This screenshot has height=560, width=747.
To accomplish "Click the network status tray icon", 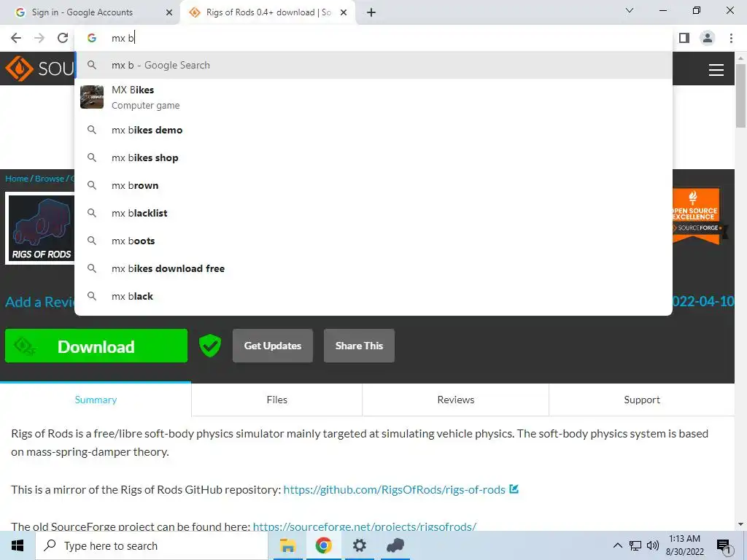I will [635, 545].
